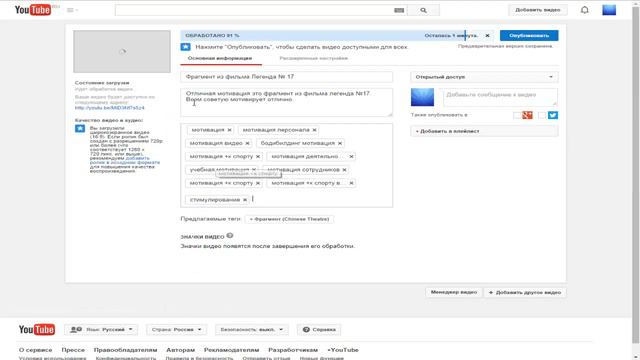Open 'добавить ролик в исходном формате' link
This screenshot has width=640, height=360.
coord(125,160)
